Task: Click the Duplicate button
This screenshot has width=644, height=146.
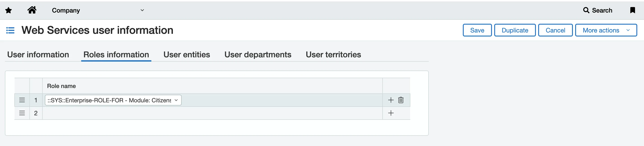Action: tap(515, 30)
